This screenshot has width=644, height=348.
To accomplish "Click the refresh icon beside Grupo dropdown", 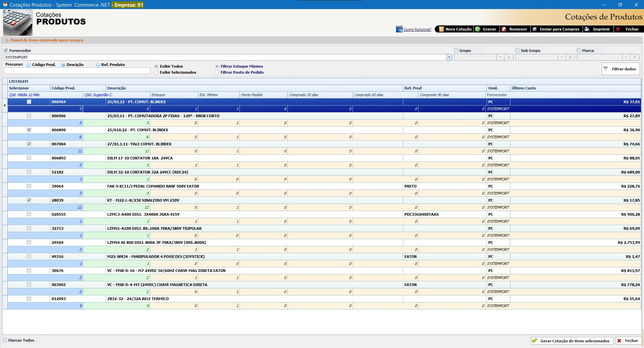I will 509,57.
